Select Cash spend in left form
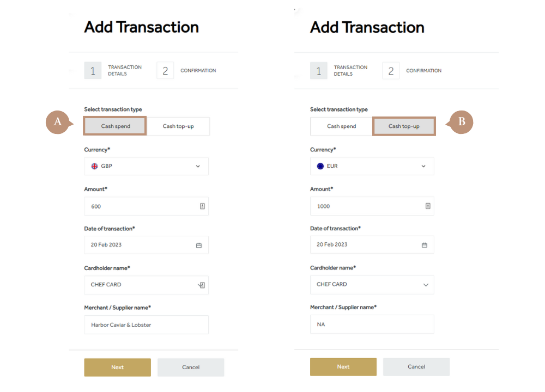545x392 pixels. [116, 126]
